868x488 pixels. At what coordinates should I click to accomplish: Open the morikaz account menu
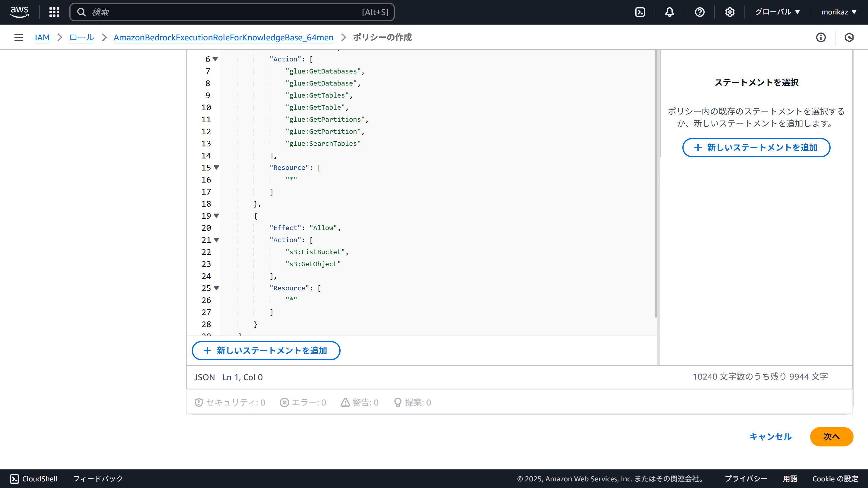pos(838,12)
